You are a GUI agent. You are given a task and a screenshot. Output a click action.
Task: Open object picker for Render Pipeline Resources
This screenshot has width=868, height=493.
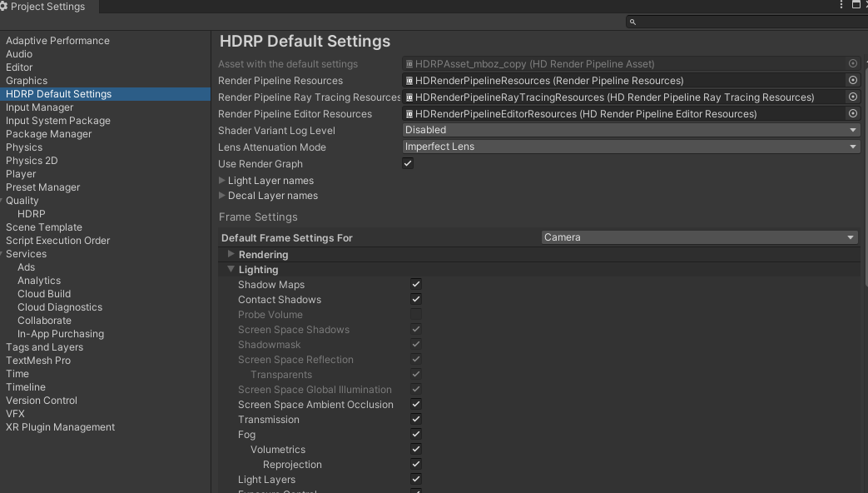click(853, 81)
